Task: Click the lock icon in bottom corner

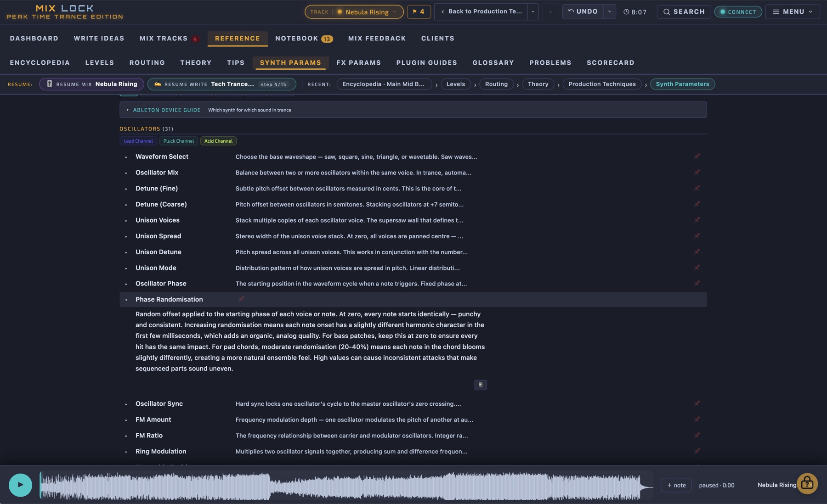Action: tap(807, 483)
